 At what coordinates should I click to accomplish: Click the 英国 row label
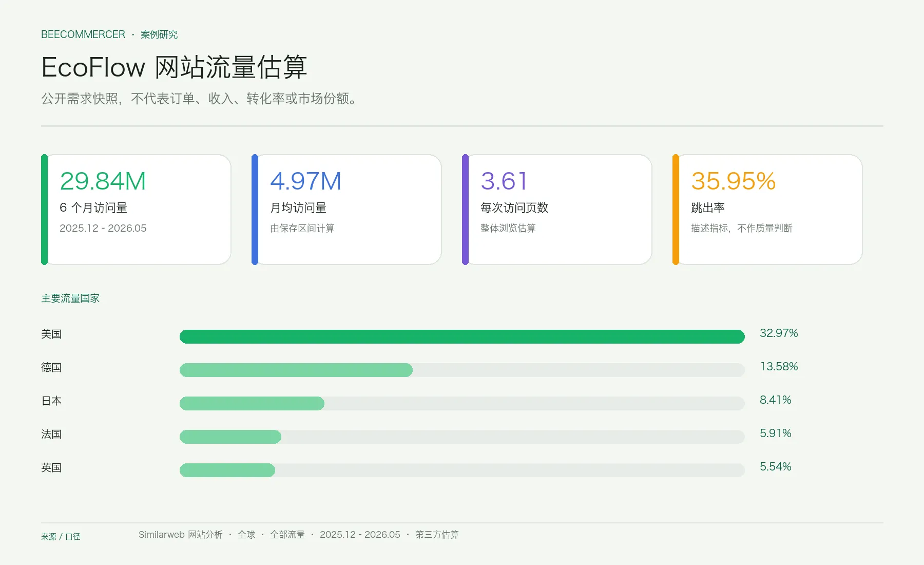[51, 468]
